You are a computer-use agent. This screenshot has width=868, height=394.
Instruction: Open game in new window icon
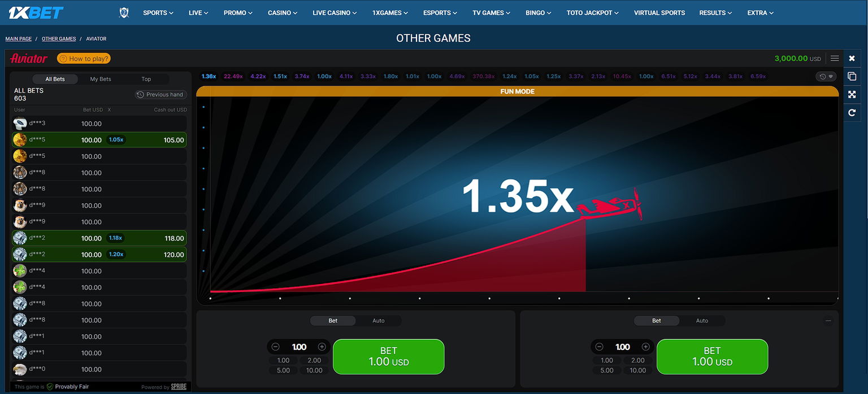click(x=852, y=76)
